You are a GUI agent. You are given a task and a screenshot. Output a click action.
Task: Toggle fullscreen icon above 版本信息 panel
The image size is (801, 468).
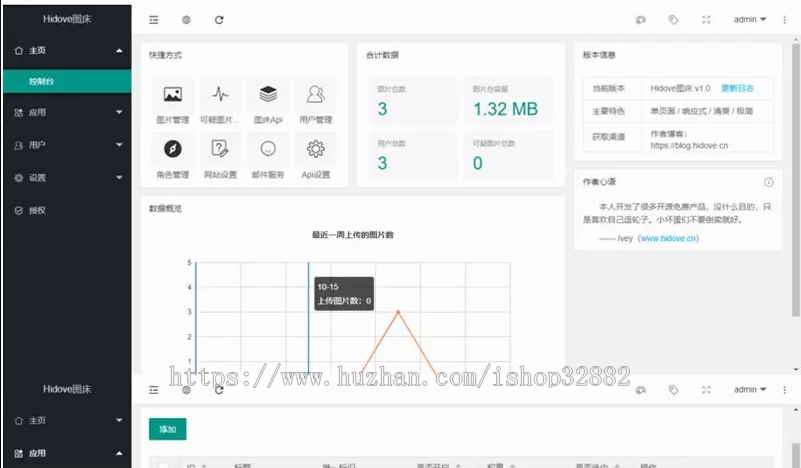[x=706, y=20]
